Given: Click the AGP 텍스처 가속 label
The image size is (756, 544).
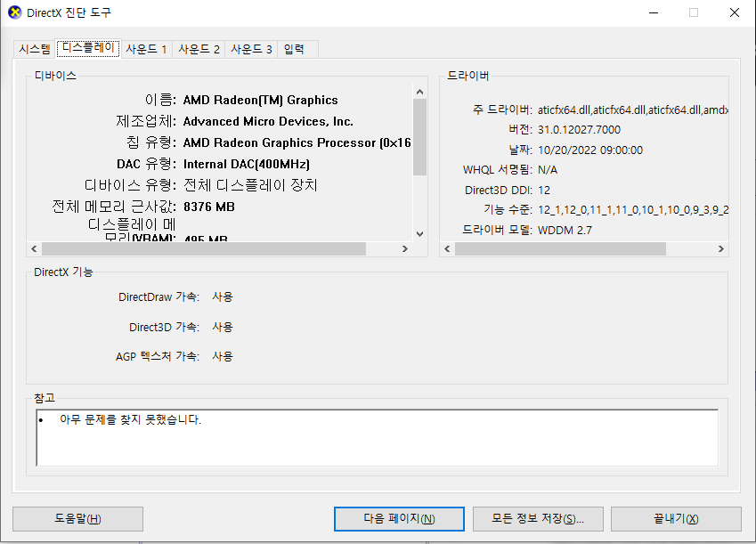Looking at the screenshot, I should [x=158, y=356].
